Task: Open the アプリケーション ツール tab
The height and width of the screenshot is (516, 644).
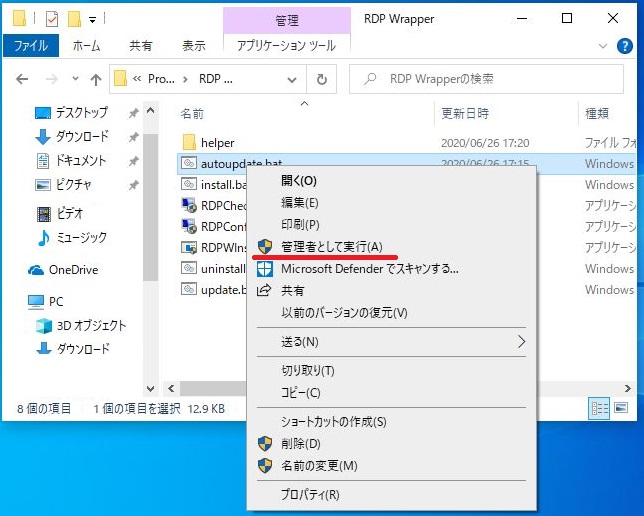Action: pos(287,45)
